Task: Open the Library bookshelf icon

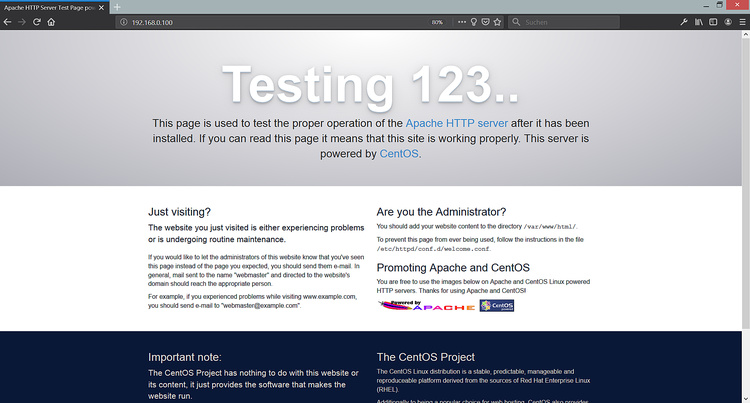Action: click(700, 21)
